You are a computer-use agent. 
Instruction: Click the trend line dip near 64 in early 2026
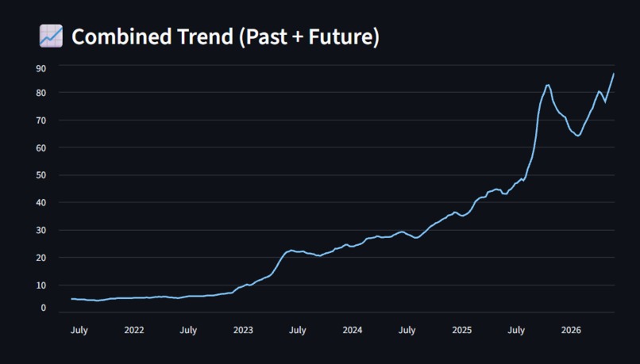pos(578,136)
